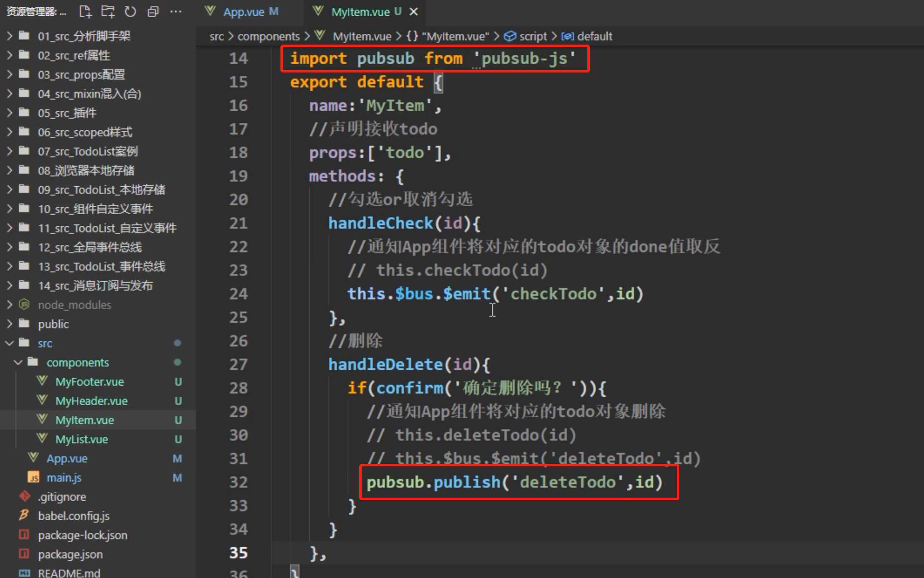924x578 pixels.
Task: Click handleDelete method name on line 27
Action: [x=386, y=364]
